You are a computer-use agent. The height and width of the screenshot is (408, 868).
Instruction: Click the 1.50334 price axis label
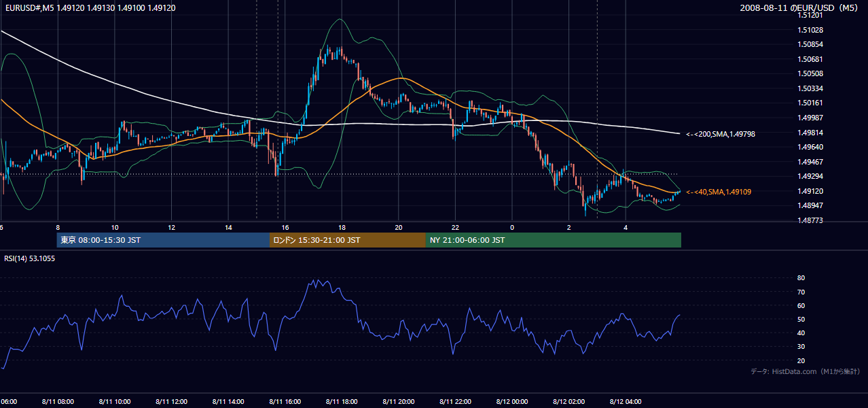click(x=810, y=88)
